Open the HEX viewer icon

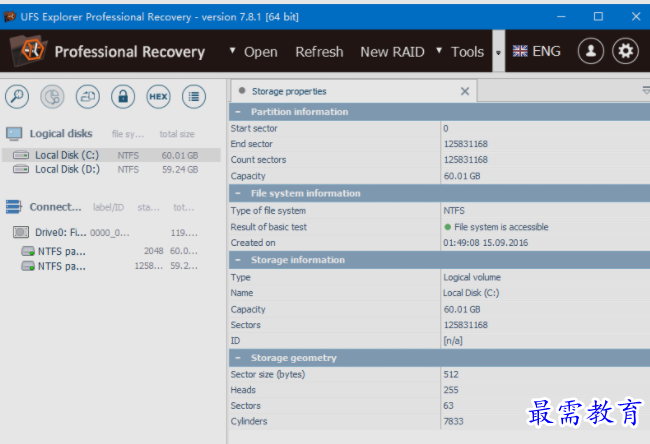[x=158, y=97]
